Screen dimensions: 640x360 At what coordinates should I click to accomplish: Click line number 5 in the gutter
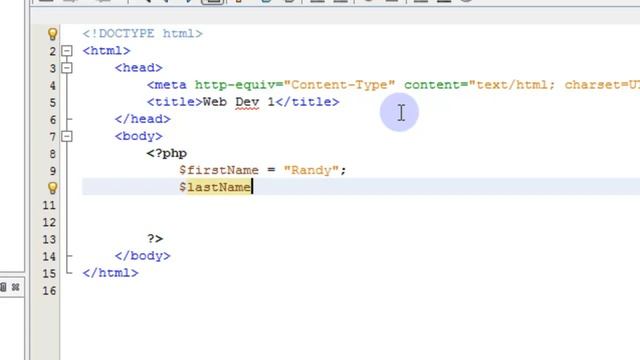pos(53,102)
